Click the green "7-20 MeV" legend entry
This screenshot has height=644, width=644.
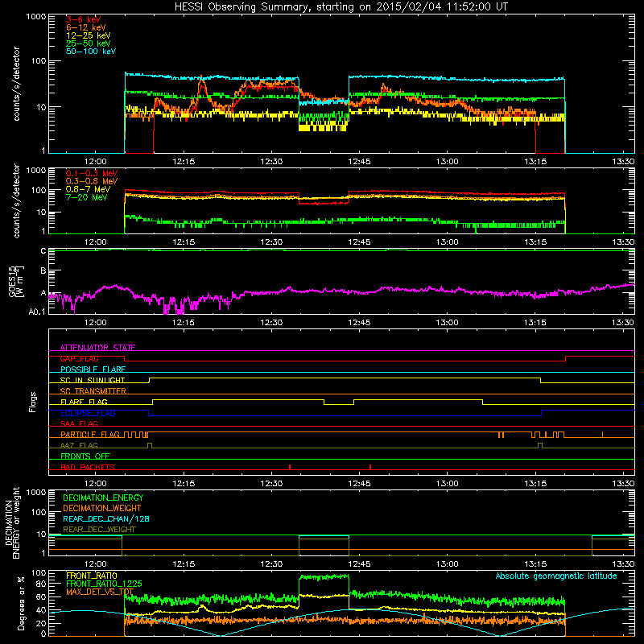87,197
